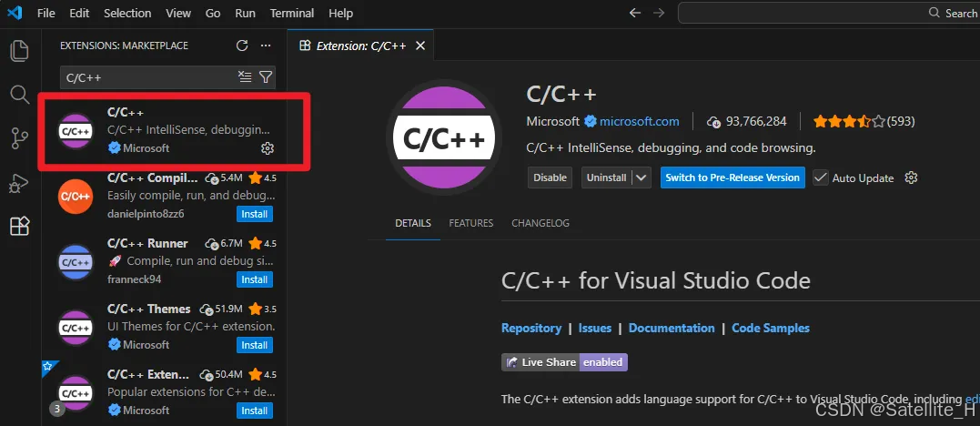Open the Terminal menu
This screenshot has width=980, height=426.
(294, 13)
